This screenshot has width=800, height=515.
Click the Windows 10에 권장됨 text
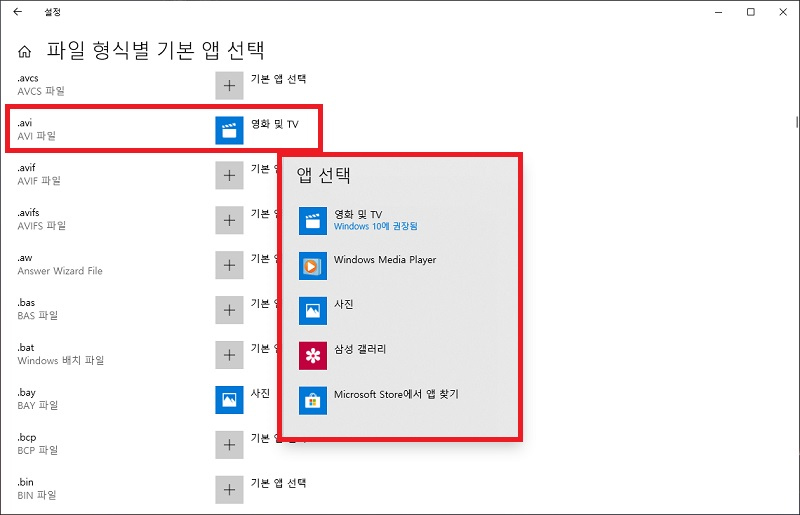[x=376, y=226]
